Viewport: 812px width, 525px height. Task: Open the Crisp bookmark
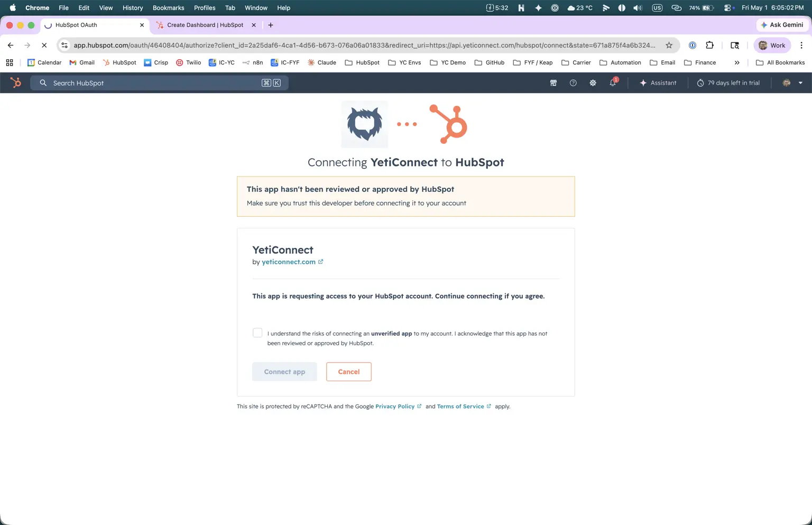point(156,62)
